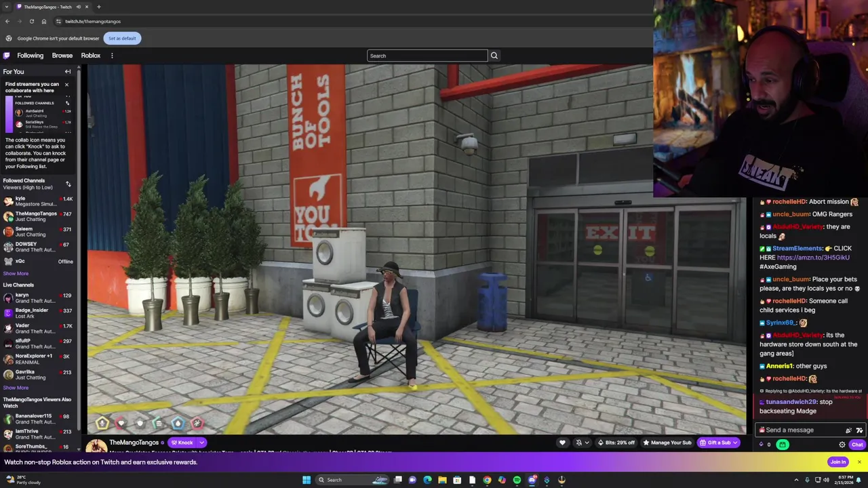Click the Bits 20% off button
868x488 pixels.
point(616,443)
